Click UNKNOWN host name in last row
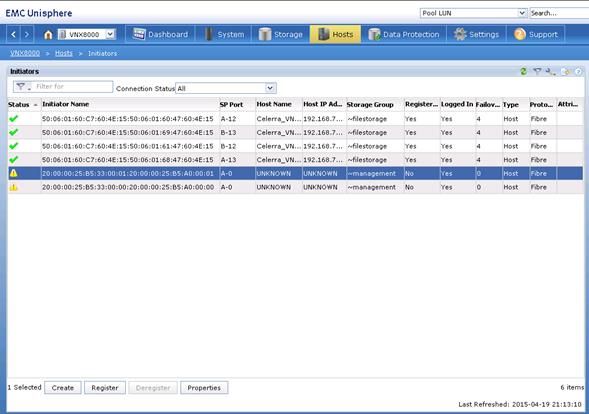This screenshot has height=414, width=589. (x=273, y=187)
